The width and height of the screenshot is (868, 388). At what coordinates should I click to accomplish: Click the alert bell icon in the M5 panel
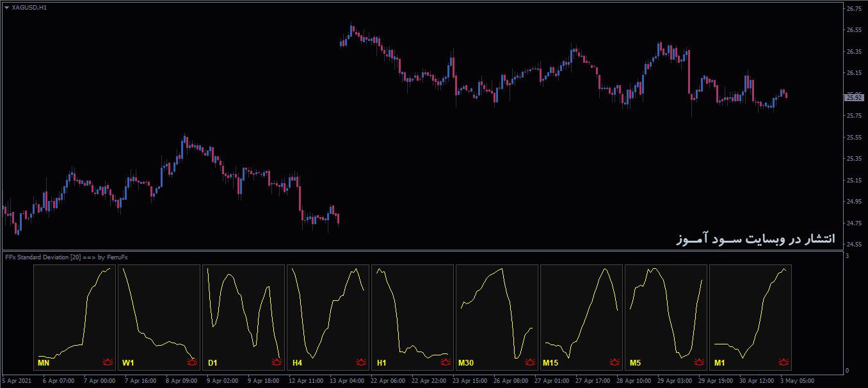(698, 362)
